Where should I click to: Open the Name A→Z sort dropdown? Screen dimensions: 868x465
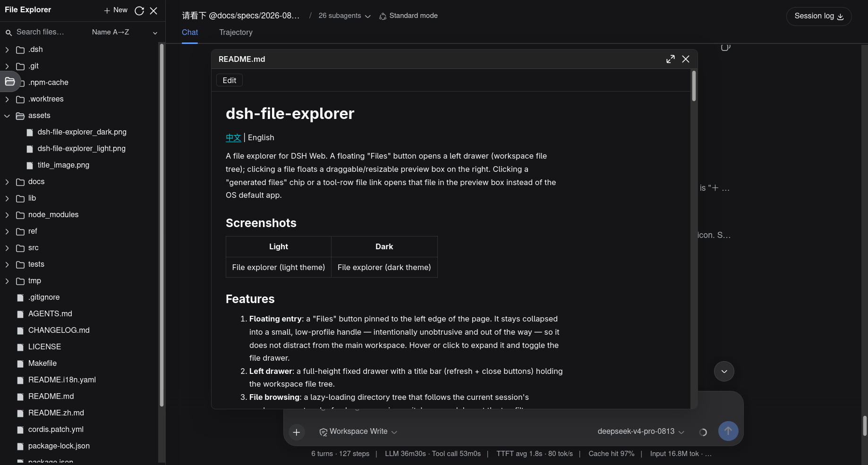[125, 32]
